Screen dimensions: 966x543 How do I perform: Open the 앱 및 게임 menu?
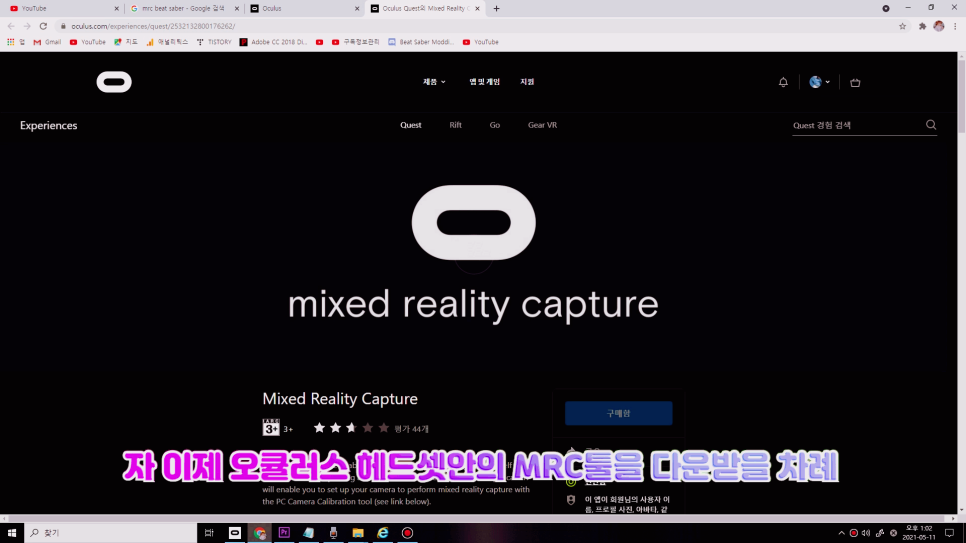point(484,82)
